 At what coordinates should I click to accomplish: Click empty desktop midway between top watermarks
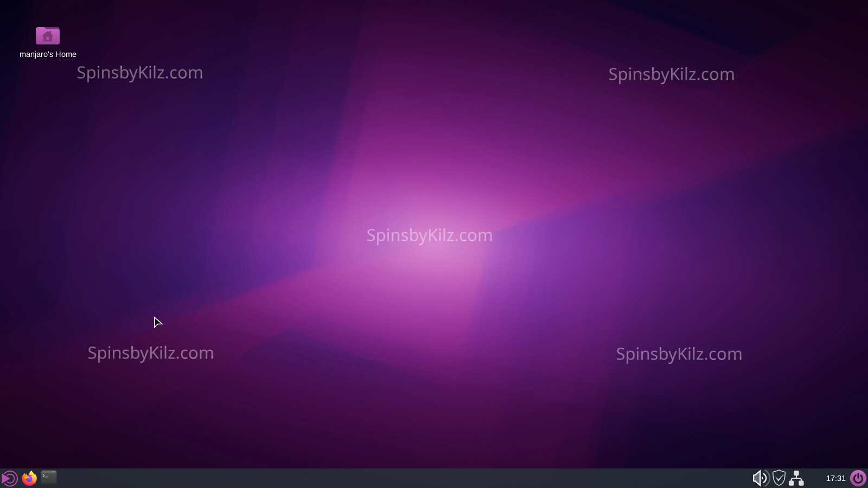(405, 73)
